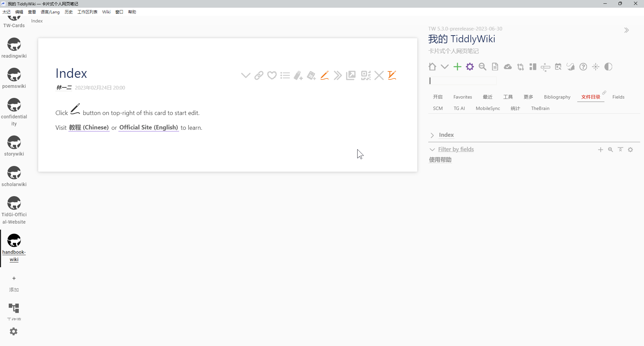Click the cloud save status icon
The image size is (644, 346).
point(508,67)
